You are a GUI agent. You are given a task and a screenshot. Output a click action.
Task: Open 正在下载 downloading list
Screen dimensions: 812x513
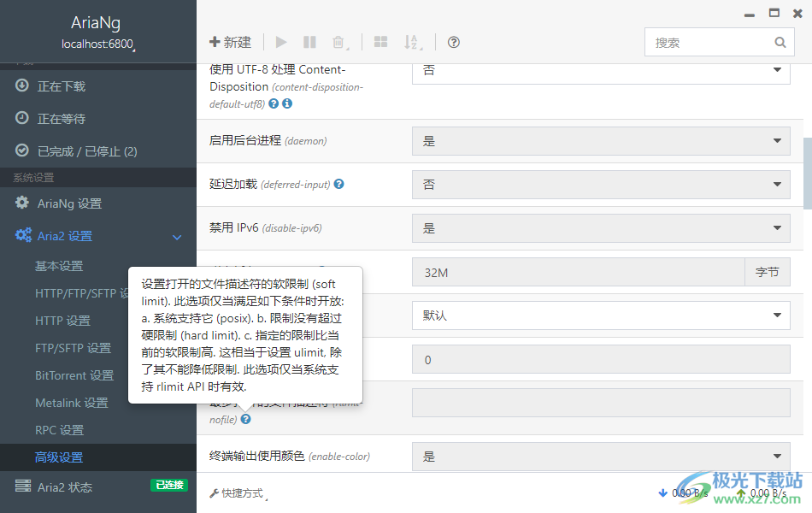pyautogui.click(x=98, y=86)
